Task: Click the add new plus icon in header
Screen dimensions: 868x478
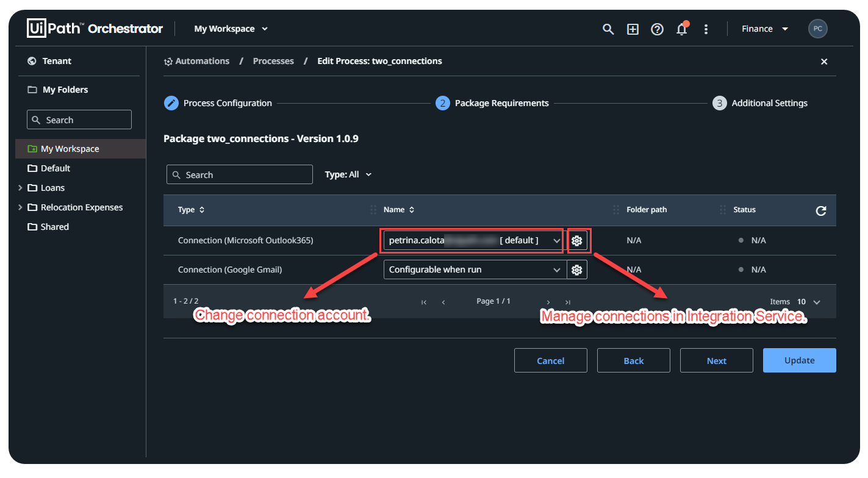Action: [x=633, y=29]
